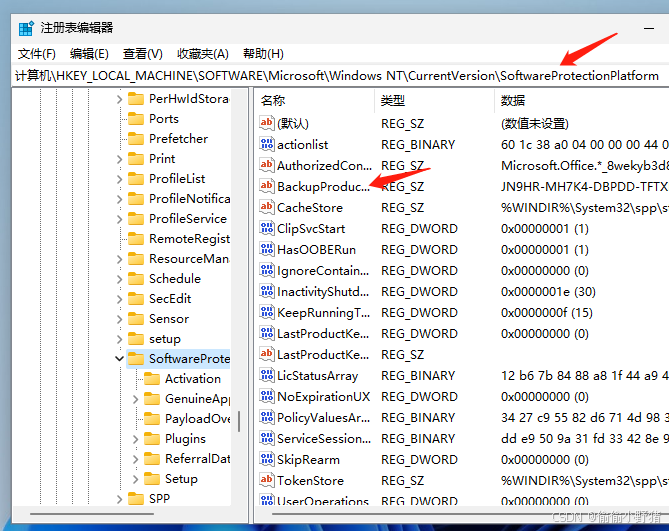Image resolution: width=669 pixels, height=531 pixels.
Task: Expand the GenuineApps subkey node
Action: [135, 399]
